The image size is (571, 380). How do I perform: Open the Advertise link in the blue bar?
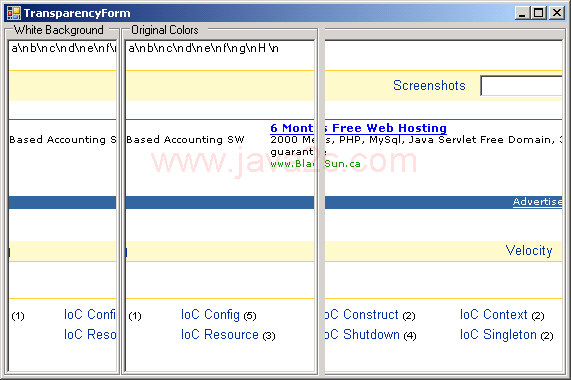point(537,202)
